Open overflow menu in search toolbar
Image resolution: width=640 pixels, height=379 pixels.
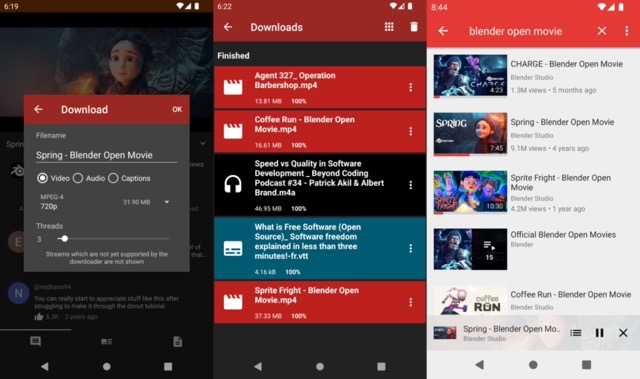pyautogui.click(x=627, y=31)
